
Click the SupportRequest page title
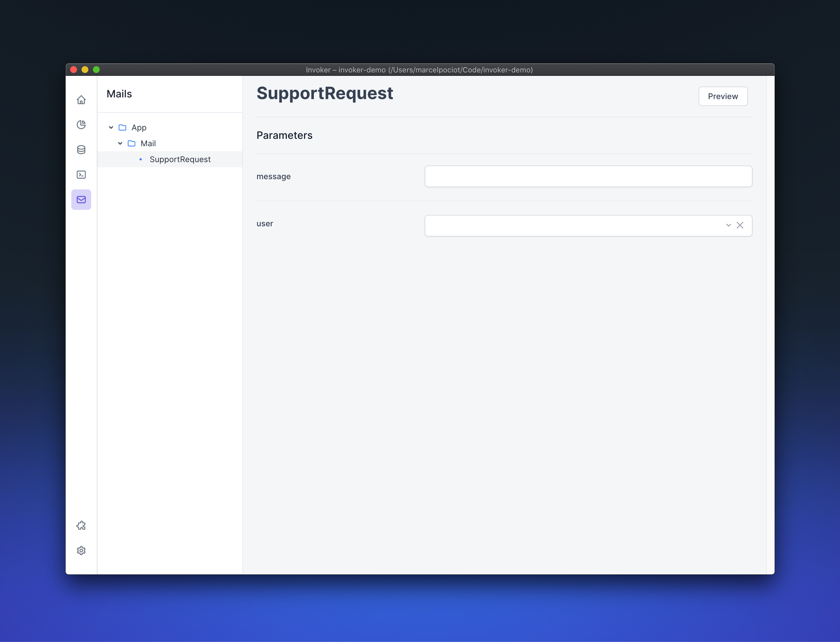[325, 93]
